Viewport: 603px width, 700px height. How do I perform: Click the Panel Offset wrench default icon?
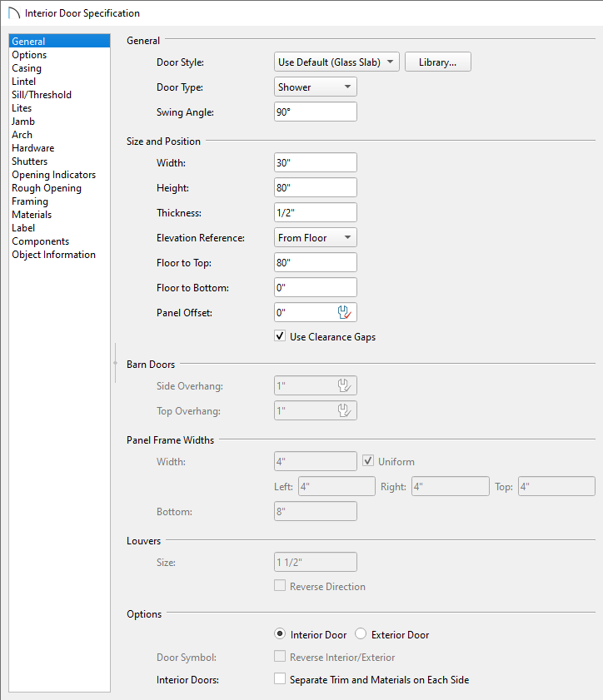[x=344, y=312]
